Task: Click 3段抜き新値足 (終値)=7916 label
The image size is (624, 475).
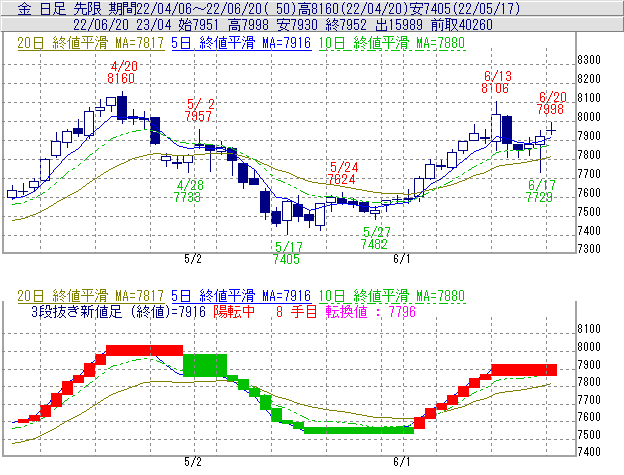Action: coord(119,311)
